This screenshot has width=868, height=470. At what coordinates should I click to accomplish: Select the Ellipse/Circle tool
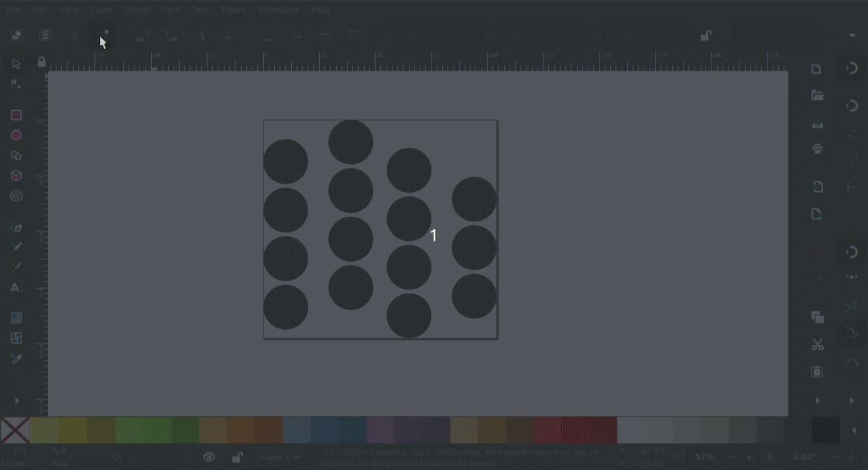(15, 136)
